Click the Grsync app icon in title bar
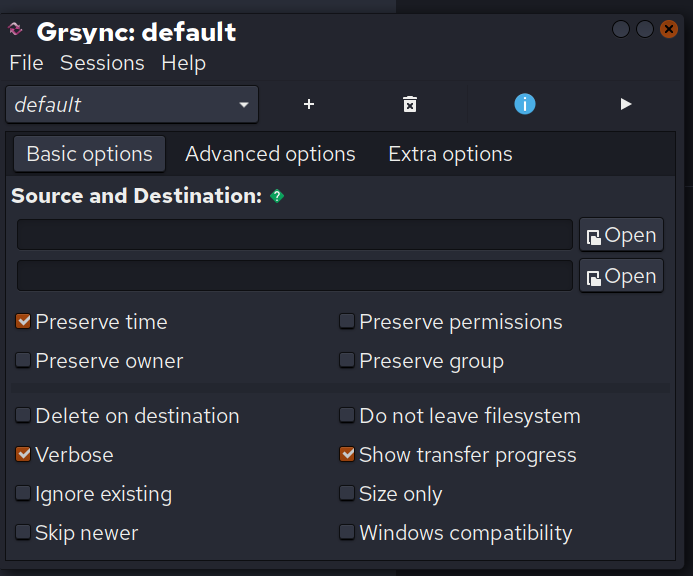 click(16, 30)
